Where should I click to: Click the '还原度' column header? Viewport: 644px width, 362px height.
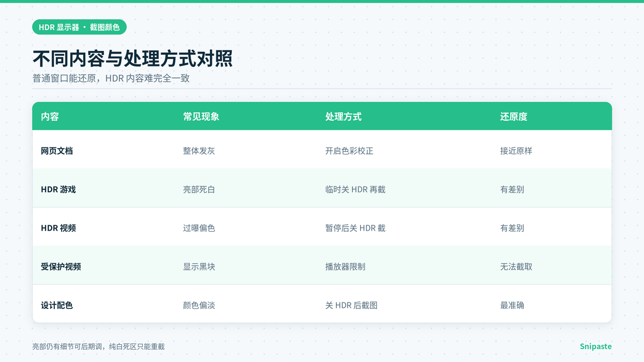tap(514, 116)
